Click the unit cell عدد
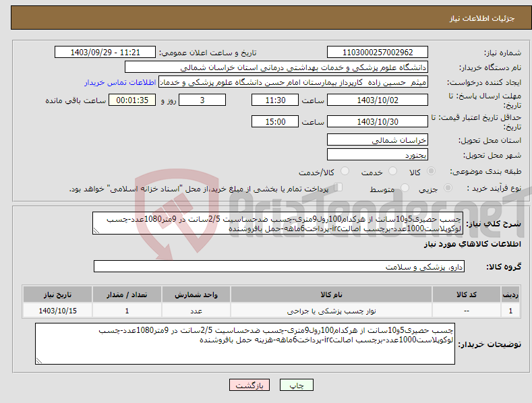532x403 pixels. coord(196,311)
